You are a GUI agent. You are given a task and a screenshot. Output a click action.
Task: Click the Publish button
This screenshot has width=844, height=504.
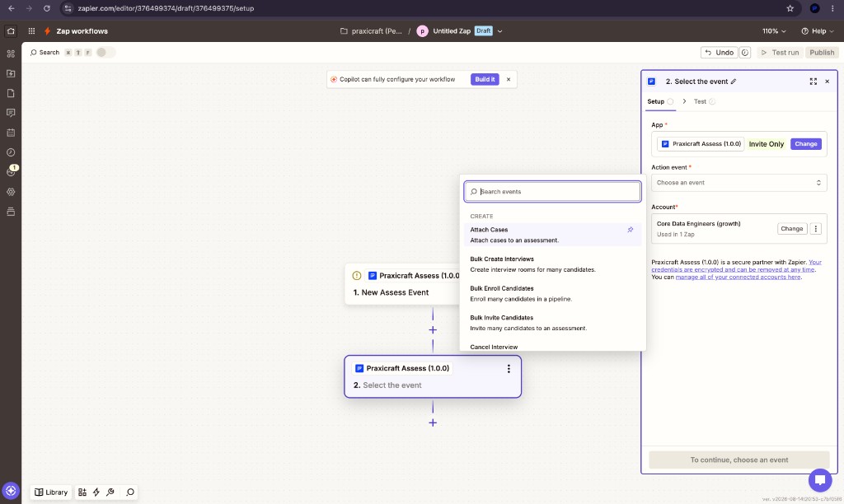click(822, 53)
